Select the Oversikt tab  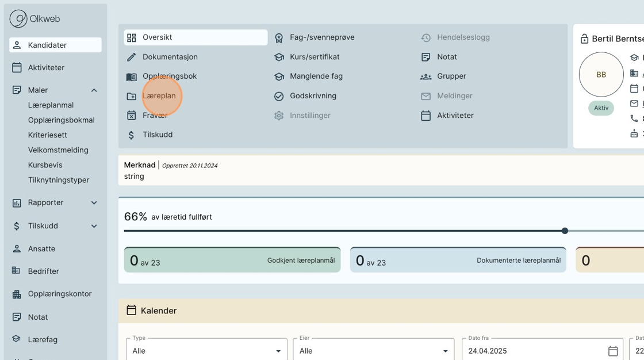click(195, 37)
